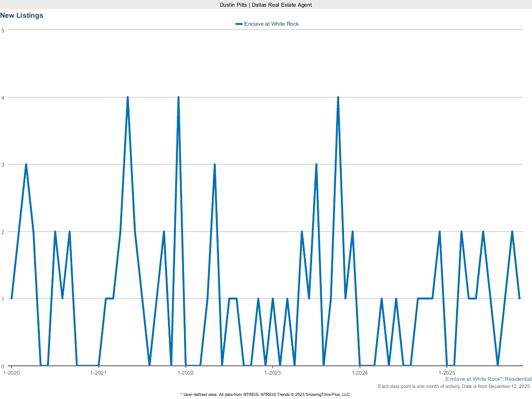Click the New Listings chart title
The height and width of the screenshot is (399, 532).
[22, 16]
